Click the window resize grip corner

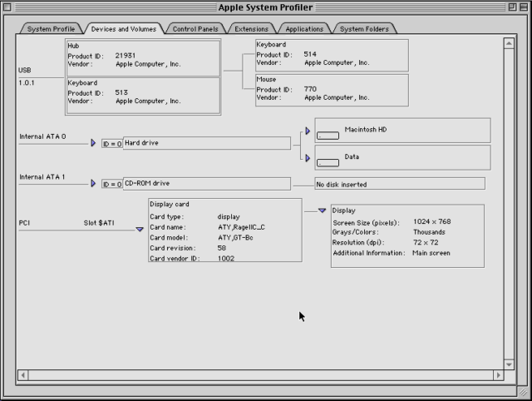point(523,392)
